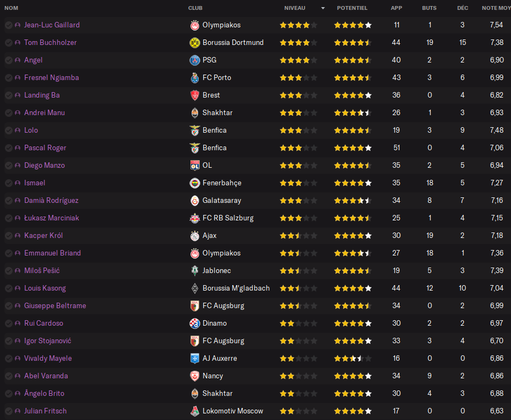Image resolution: width=511 pixels, height=420 pixels.
Task: Click the AJ Auxerre club crest
Action: [x=194, y=359]
